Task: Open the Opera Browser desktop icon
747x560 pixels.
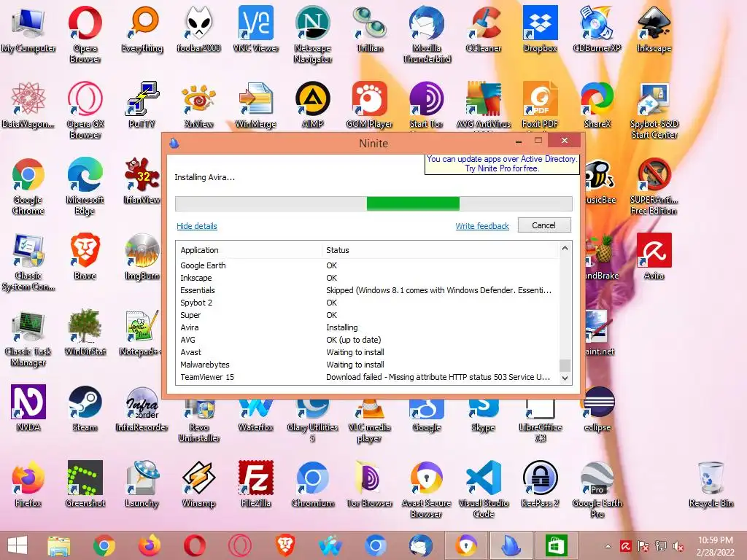Action: tap(85, 34)
